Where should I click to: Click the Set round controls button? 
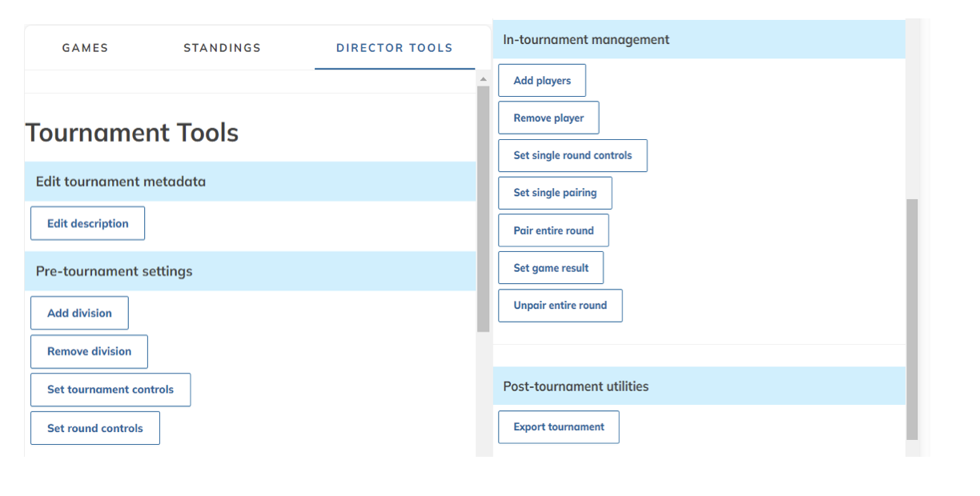94,428
